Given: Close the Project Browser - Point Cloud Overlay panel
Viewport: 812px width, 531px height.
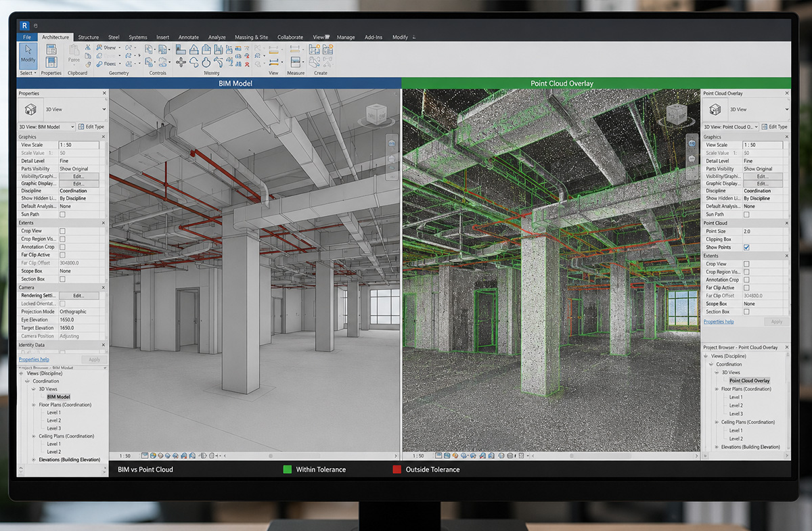Looking at the screenshot, I should coord(786,348).
